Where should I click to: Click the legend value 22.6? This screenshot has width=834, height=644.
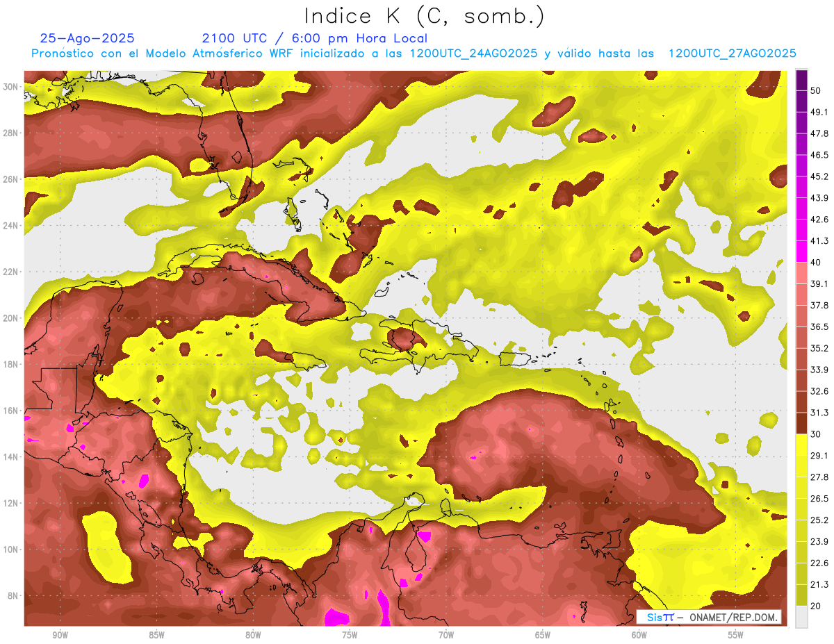point(819,563)
